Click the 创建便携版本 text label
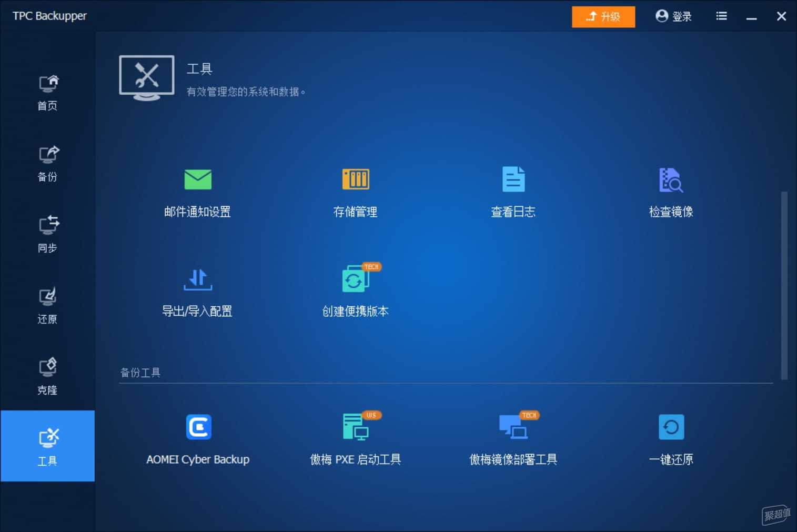The image size is (797, 532). point(355,312)
